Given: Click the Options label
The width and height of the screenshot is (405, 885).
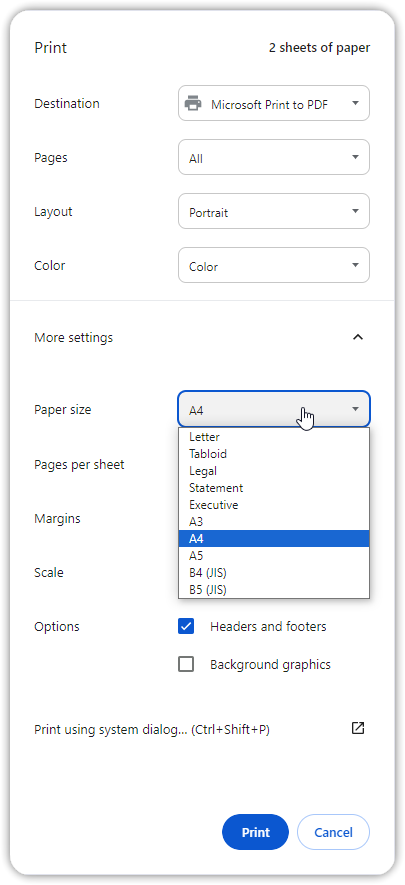Looking at the screenshot, I should tap(57, 626).
